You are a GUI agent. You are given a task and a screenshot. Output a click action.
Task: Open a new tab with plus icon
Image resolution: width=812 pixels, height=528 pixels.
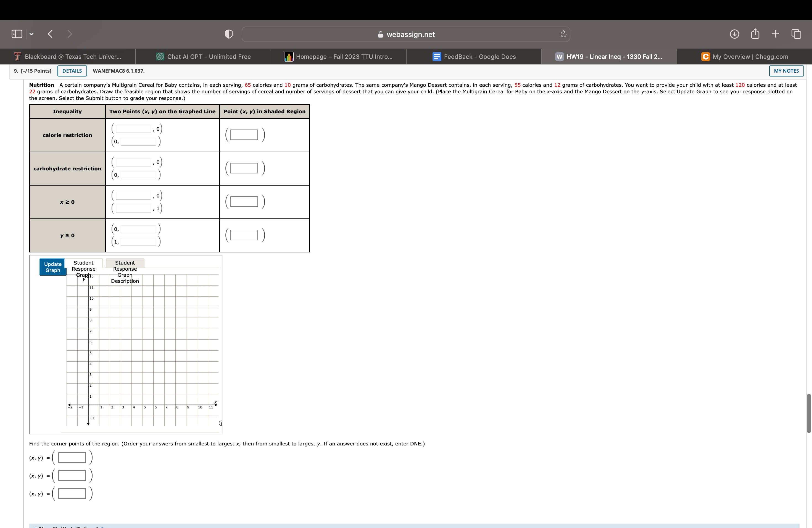(x=775, y=34)
